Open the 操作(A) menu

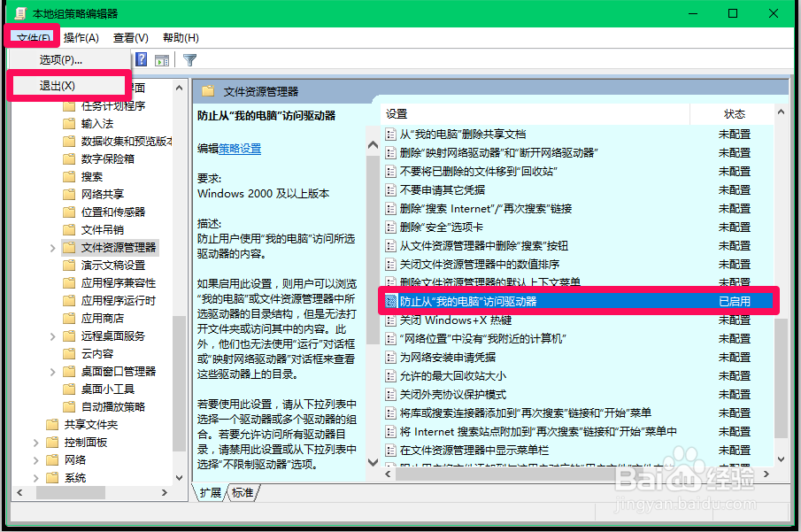81,38
